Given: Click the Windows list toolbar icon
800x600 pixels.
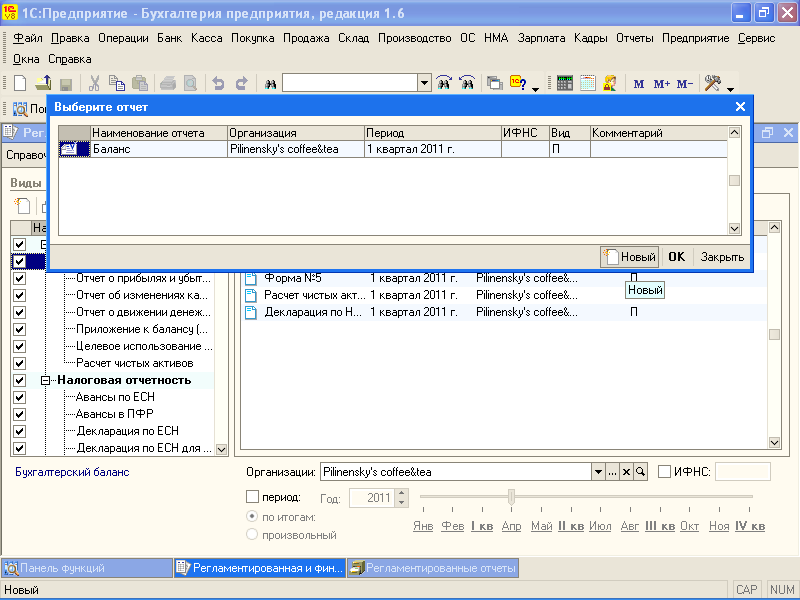Looking at the screenshot, I should click(x=494, y=83).
